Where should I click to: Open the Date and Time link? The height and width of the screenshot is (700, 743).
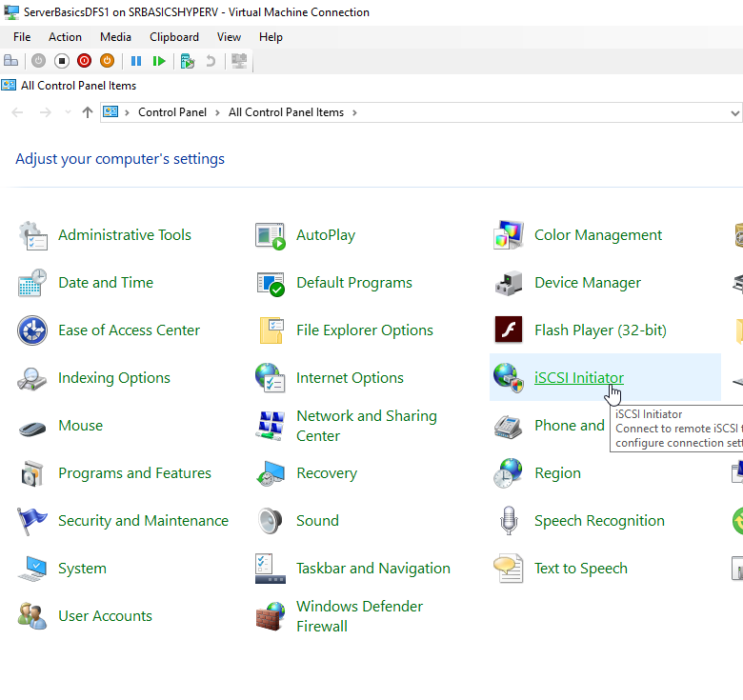(106, 283)
